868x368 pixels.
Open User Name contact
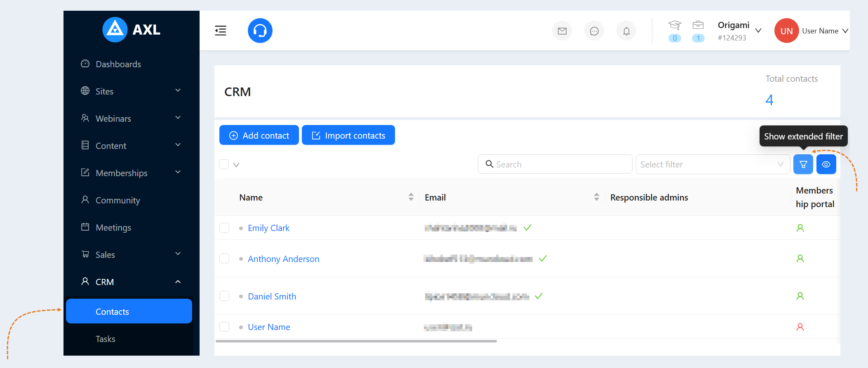269,327
